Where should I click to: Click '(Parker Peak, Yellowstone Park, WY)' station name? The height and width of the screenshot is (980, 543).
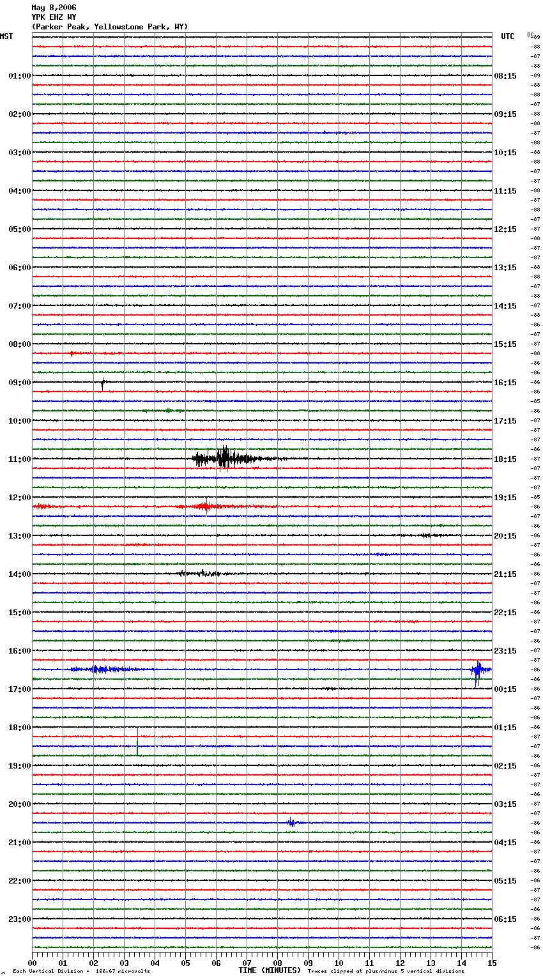click(x=110, y=27)
